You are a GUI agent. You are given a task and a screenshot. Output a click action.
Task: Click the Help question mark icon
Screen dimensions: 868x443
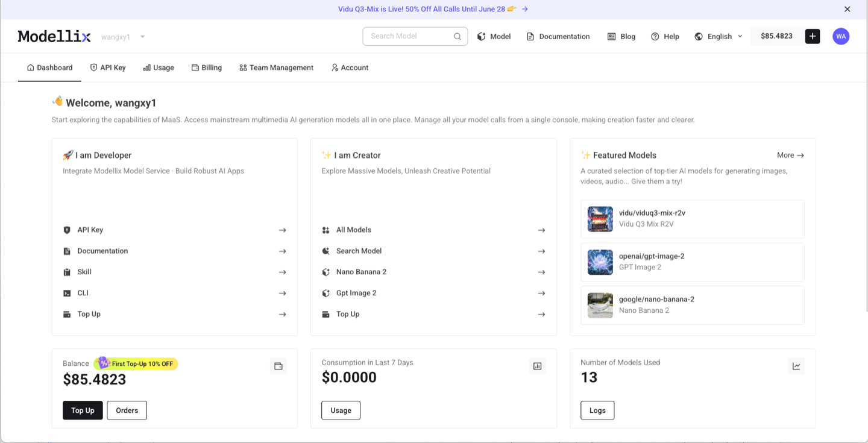(655, 37)
